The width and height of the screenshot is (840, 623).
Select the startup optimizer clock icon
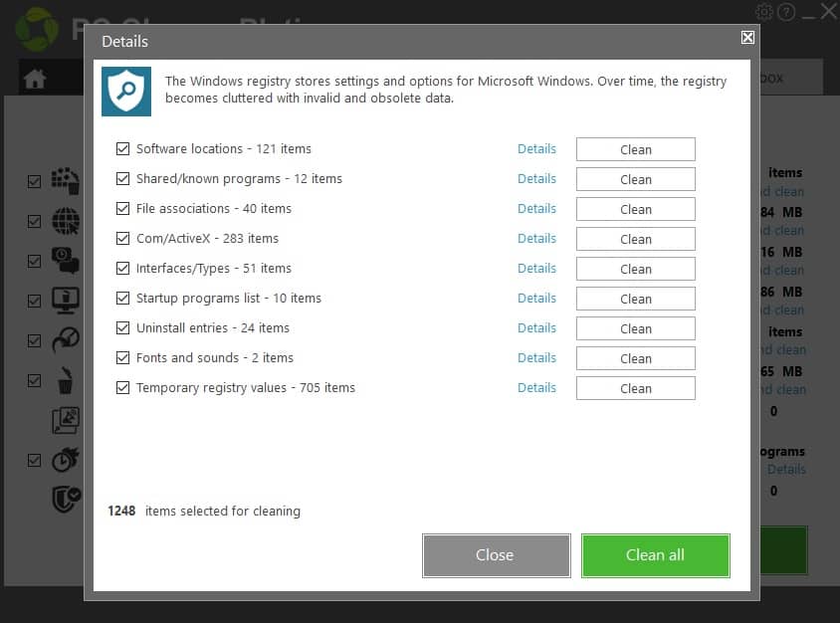[x=65, y=460]
